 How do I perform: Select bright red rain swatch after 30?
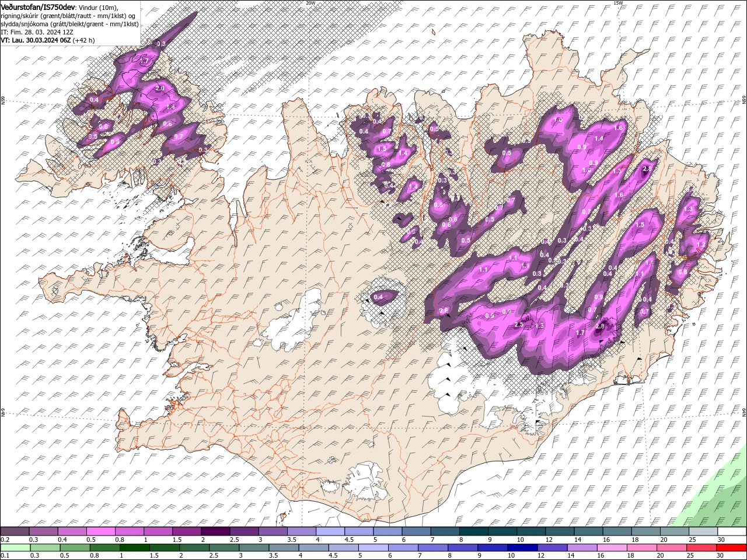[731, 548]
